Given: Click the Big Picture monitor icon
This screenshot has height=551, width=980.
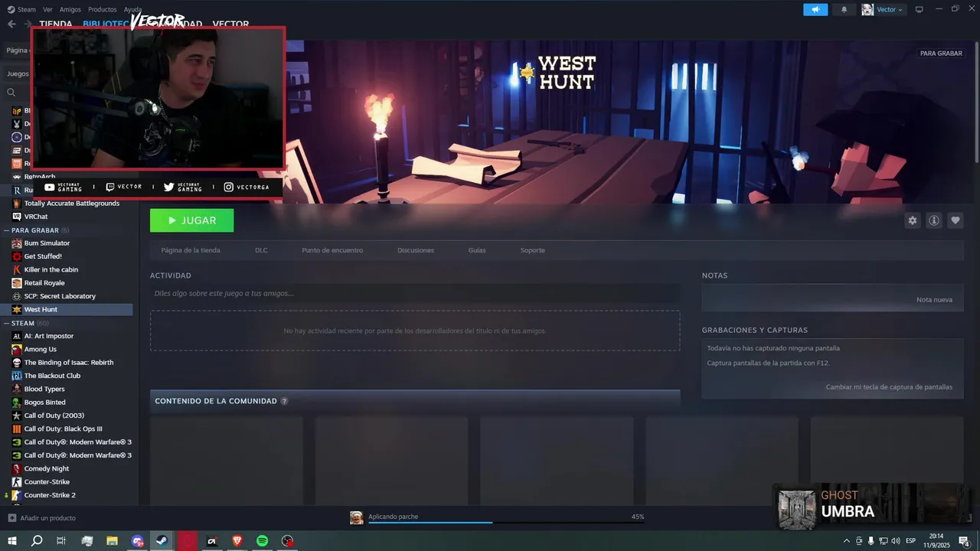Looking at the screenshot, I should 920,9.
